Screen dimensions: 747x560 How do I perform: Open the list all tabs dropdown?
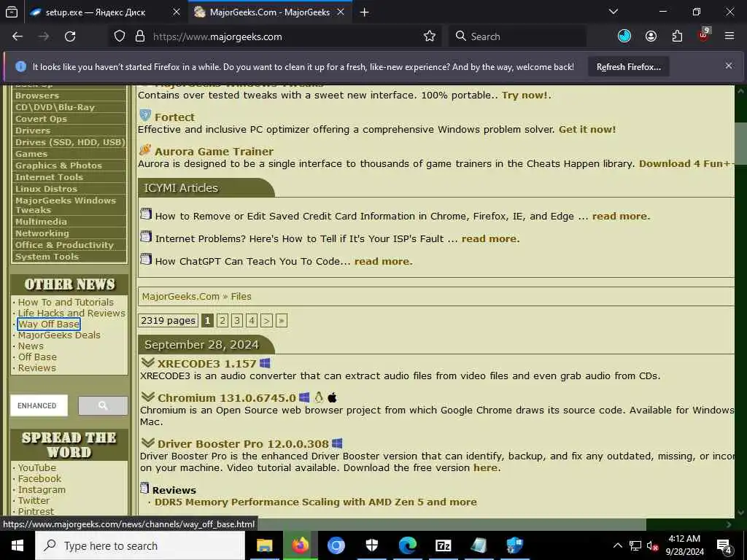[x=613, y=12]
